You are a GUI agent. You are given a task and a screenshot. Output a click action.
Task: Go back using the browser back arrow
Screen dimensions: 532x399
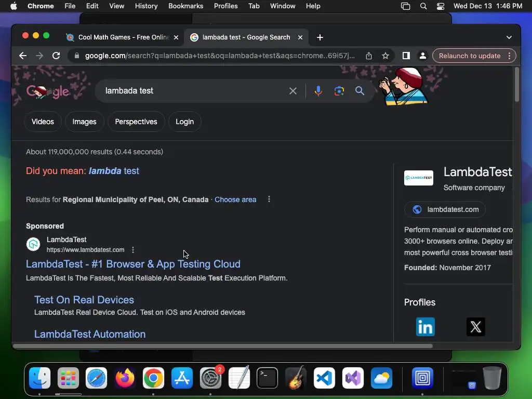pos(23,56)
